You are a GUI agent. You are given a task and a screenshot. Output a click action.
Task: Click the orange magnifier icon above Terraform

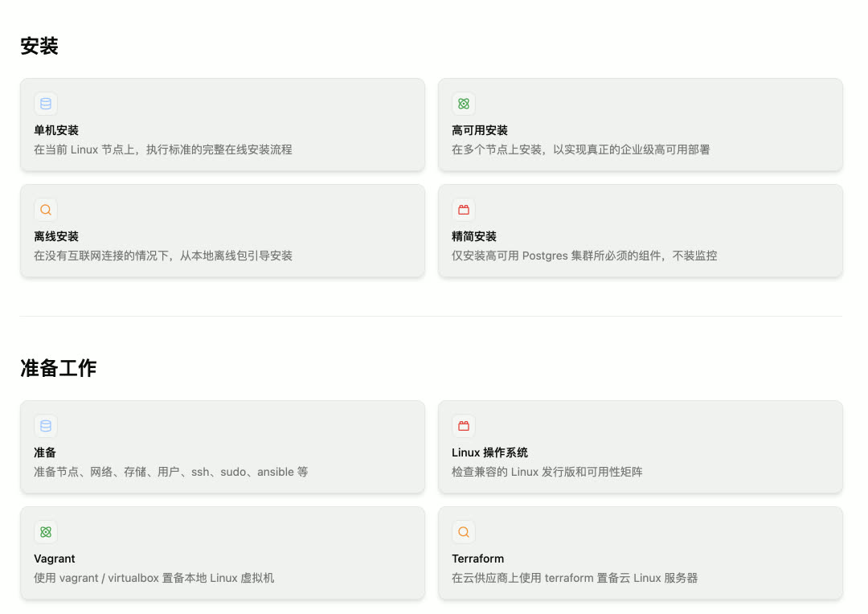[464, 532]
